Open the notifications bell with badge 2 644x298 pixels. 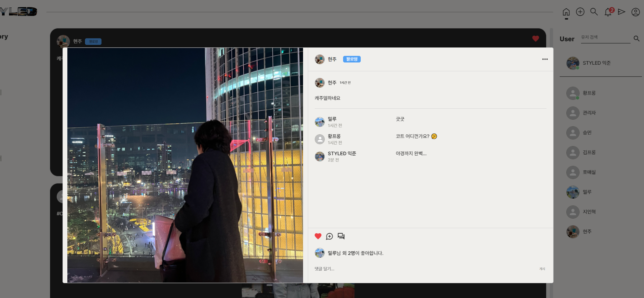(608, 12)
